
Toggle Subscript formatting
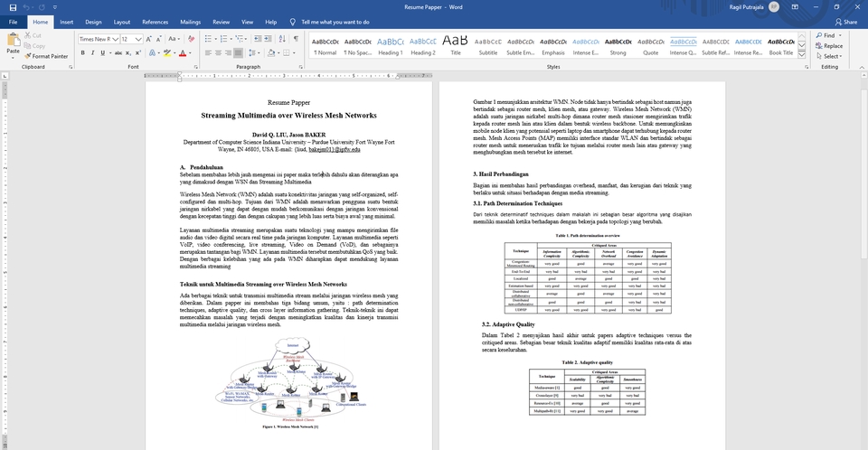click(x=127, y=53)
